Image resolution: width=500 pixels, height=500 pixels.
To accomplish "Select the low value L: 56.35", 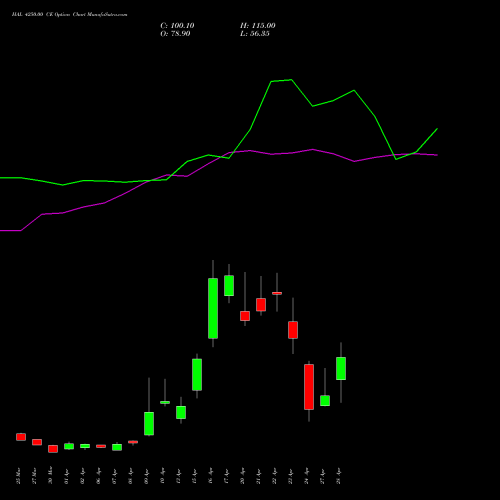I will click(255, 34).
